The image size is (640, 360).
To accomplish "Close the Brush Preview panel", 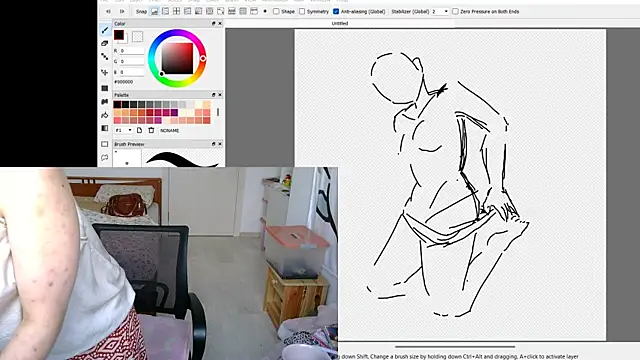I will [220, 144].
